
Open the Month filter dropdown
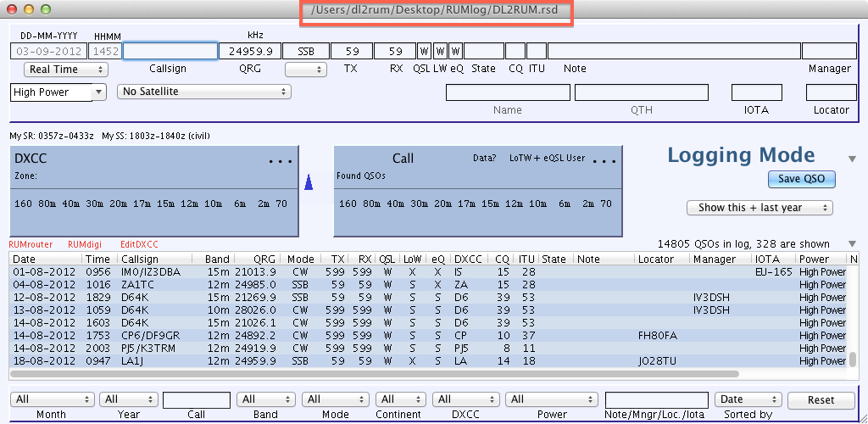(x=52, y=399)
